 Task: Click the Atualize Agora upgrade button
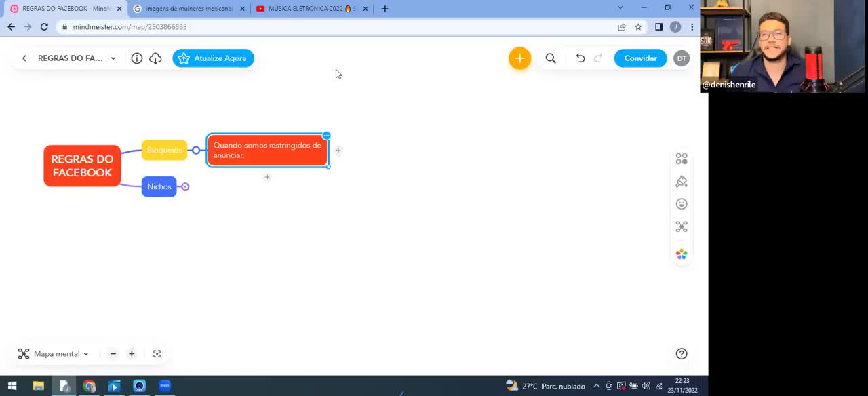[213, 58]
